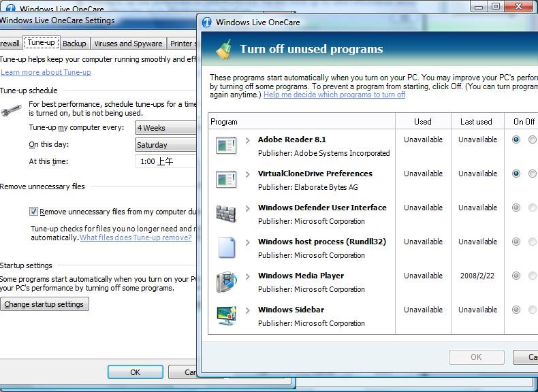Open the Learn more about Tune-up link
The image size is (538, 392).
pyautogui.click(x=46, y=72)
